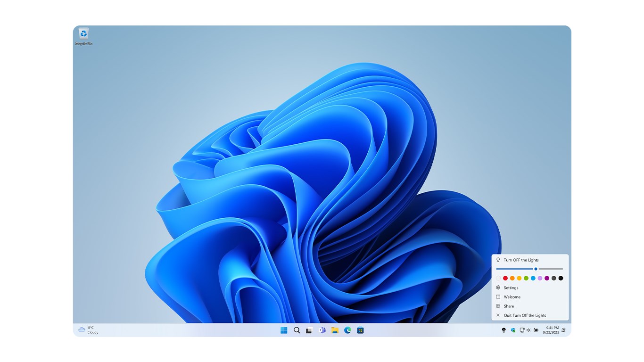
Task: Pick the red color swatch
Action: (505, 278)
